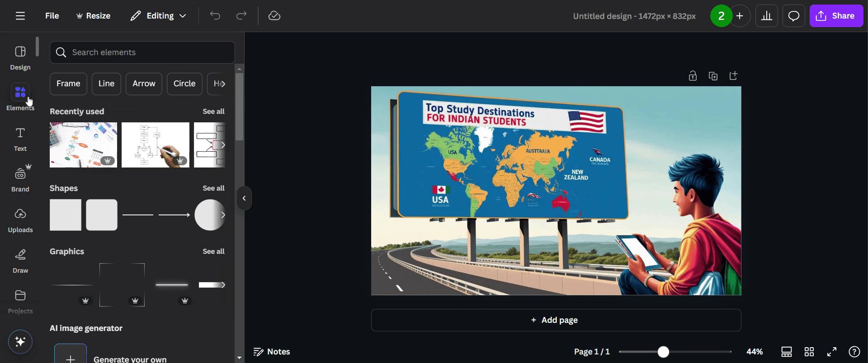Select the Frame chip
Viewport: 868px width, 363px height.
(68, 84)
